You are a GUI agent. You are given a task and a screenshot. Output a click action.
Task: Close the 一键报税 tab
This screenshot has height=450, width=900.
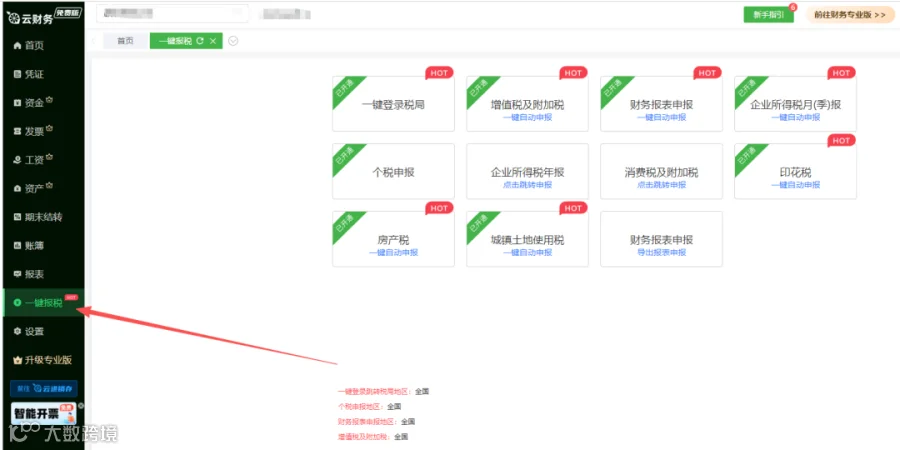[213, 41]
